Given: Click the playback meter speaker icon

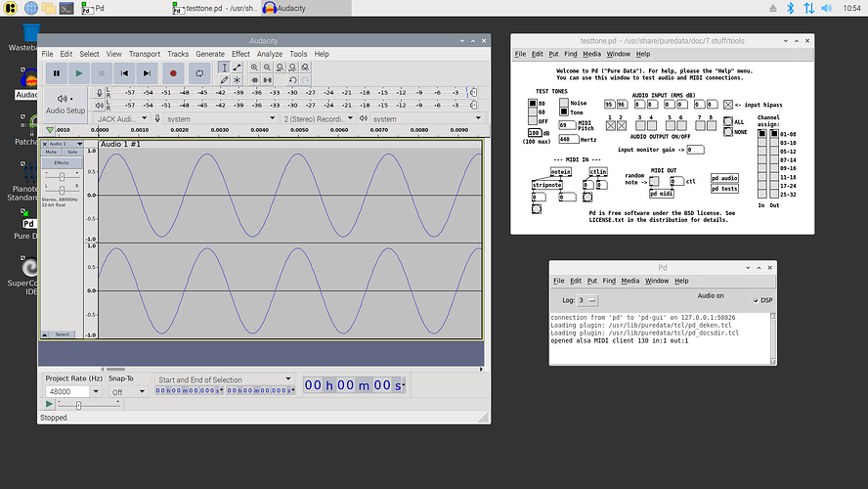Looking at the screenshot, I should (99, 105).
